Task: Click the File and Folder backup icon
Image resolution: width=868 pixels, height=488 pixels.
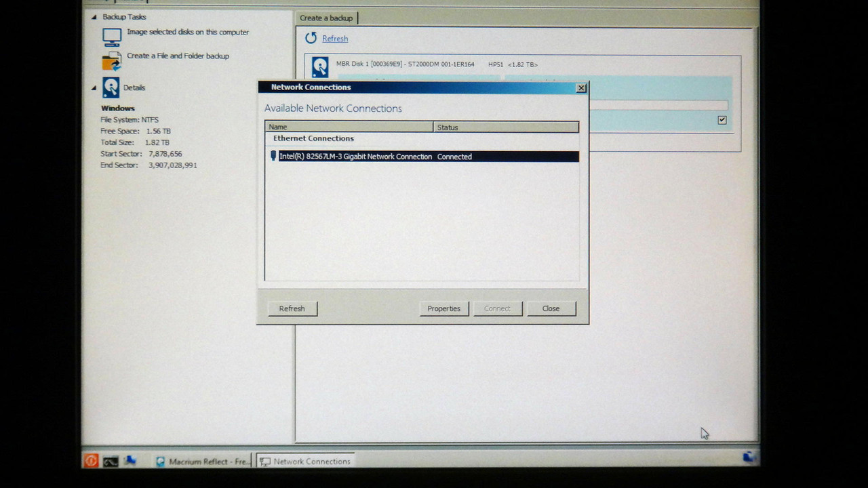Action: tap(111, 62)
